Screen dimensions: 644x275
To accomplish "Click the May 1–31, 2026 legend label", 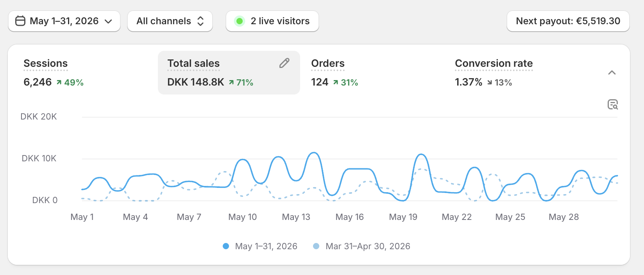I will click(x=266, y=246).
